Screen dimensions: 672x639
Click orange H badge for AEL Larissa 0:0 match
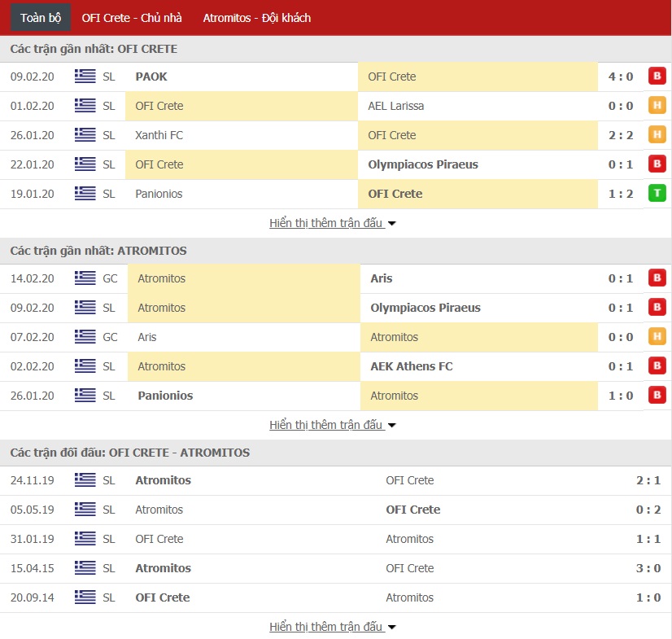point(657,105)
